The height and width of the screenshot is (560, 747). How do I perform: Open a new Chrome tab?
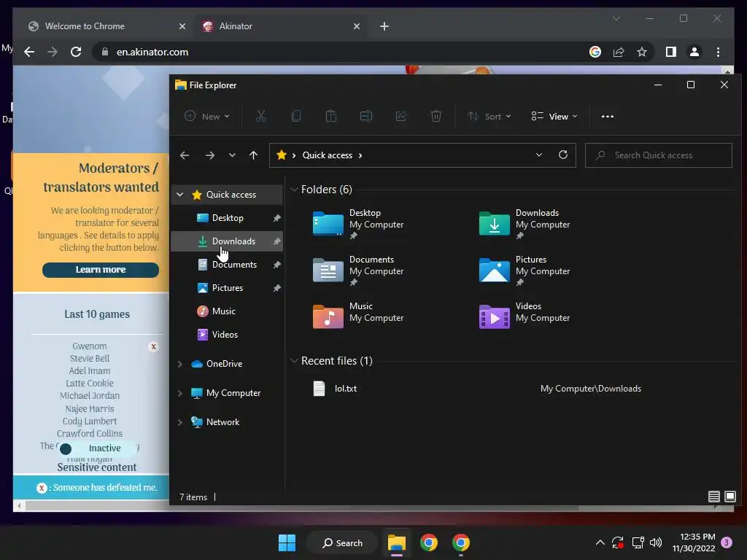[x=384, y=26]
